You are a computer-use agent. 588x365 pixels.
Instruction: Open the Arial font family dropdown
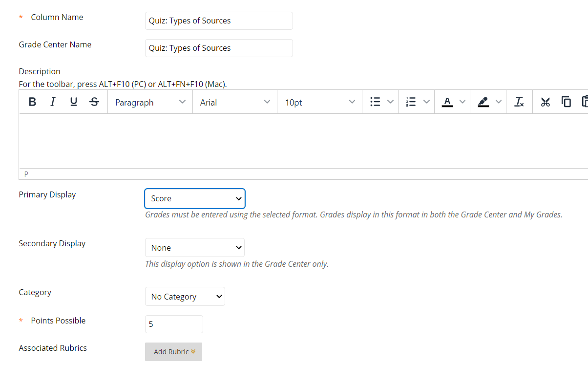click(x=235, y=102)
